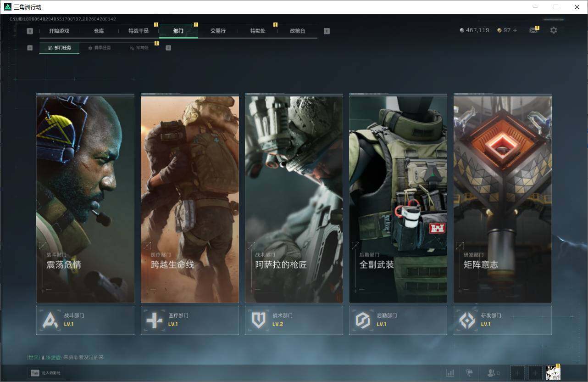Open the 交易行 tab

pos(218,31)
